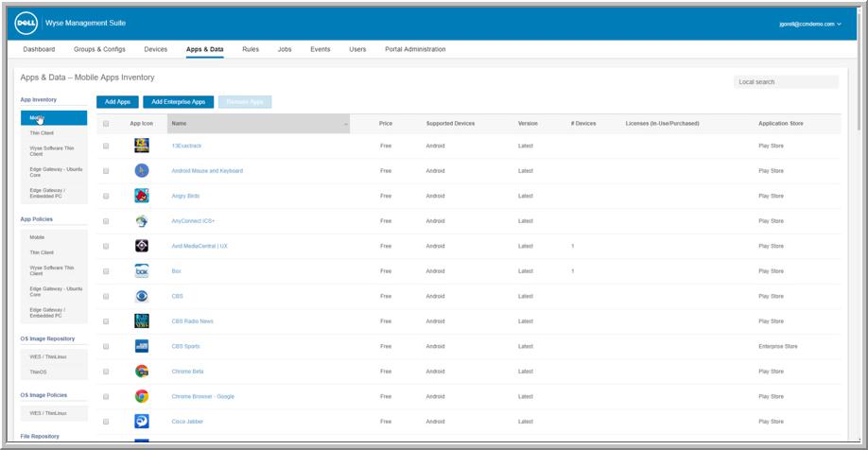
Task: Click the Application Store column header
Action: 780,124
